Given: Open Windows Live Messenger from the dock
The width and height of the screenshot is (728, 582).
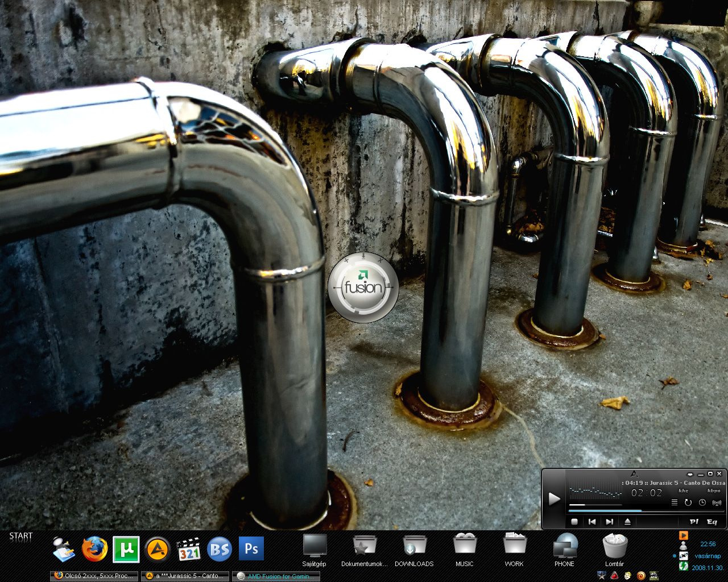Looking at the screenshot, I should coord(64,549).
